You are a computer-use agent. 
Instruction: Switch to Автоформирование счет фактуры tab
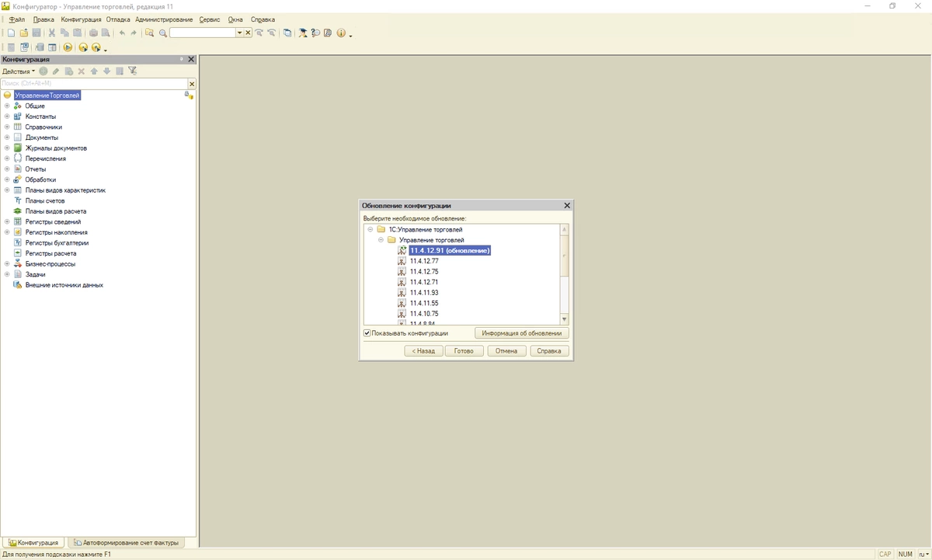click(x=126, y=543)
